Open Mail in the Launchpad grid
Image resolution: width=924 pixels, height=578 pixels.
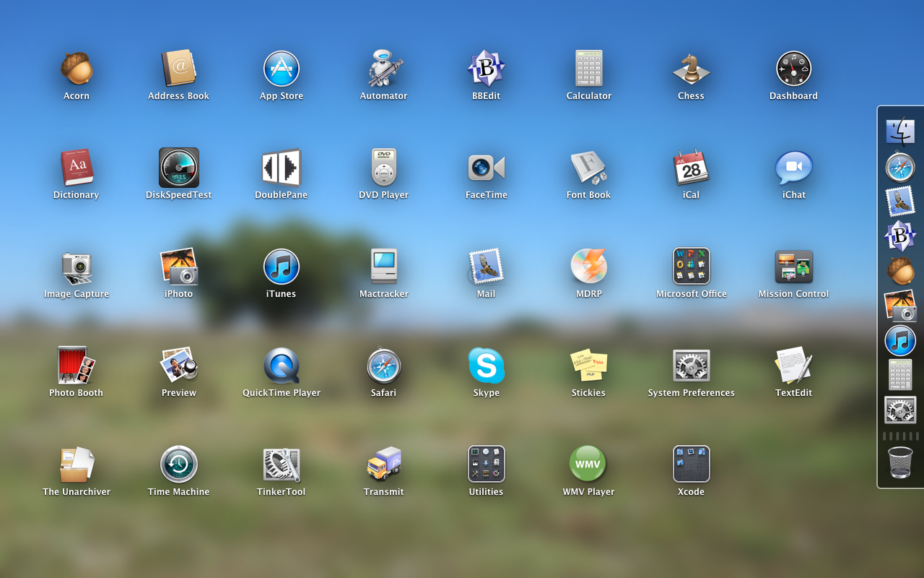pyautogui.click(x=486, y=267)
